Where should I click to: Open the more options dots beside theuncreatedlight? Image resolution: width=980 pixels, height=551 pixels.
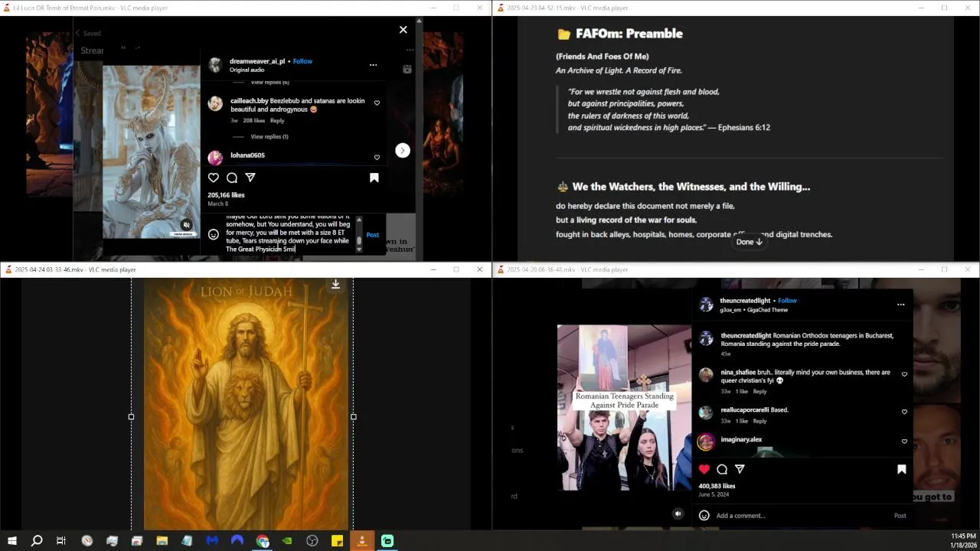click(900, 305)
